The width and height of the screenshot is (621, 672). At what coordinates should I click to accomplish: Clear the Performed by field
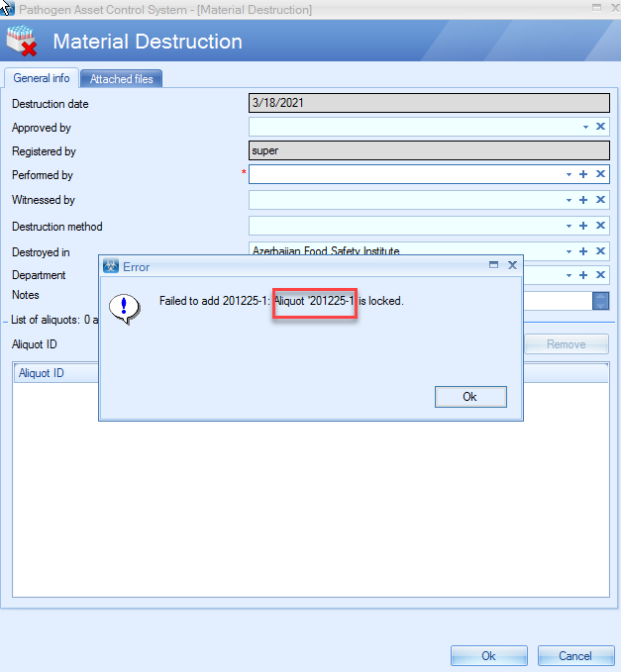tap(600, 174)
